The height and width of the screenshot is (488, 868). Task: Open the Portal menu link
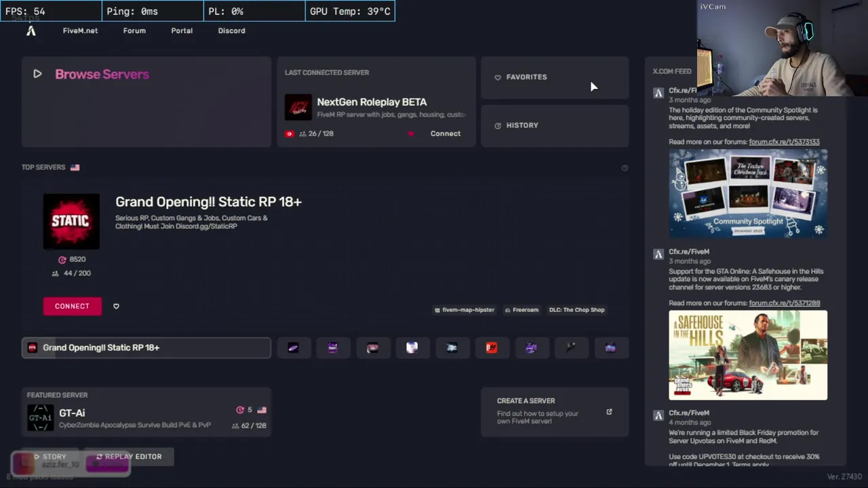click(182, 30)
